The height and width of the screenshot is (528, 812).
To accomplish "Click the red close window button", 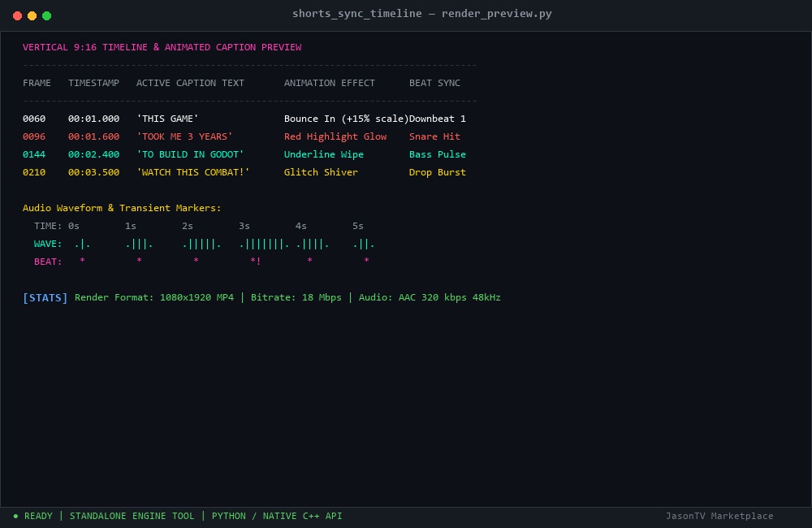I will pos(17,15).
